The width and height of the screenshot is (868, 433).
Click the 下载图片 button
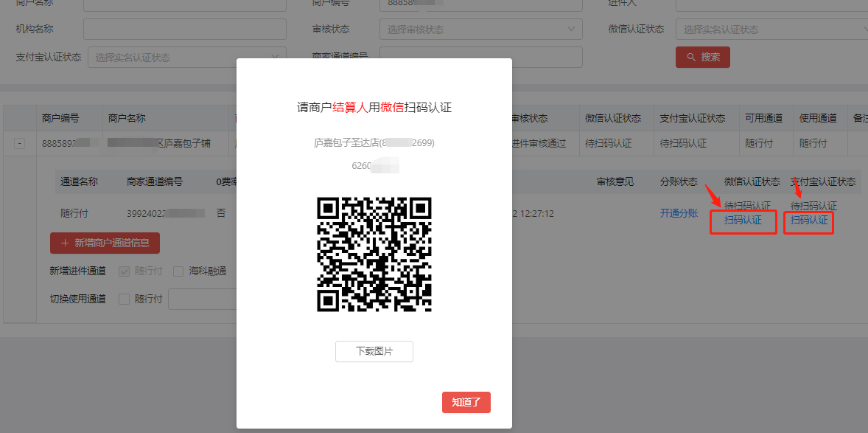click(374, 352)
